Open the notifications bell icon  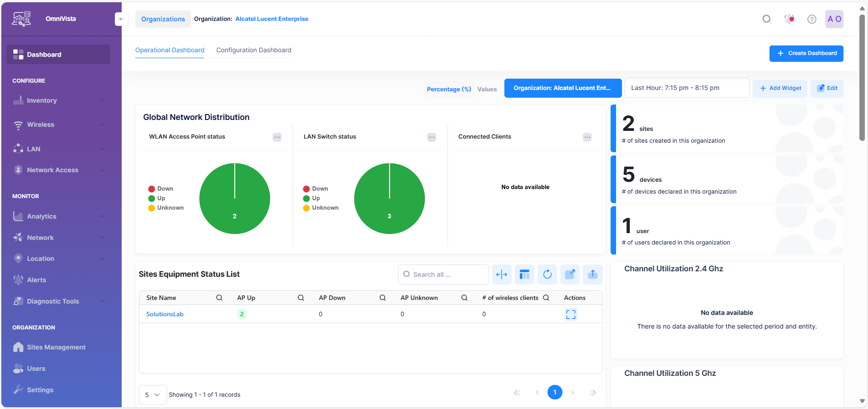[789, 19]
